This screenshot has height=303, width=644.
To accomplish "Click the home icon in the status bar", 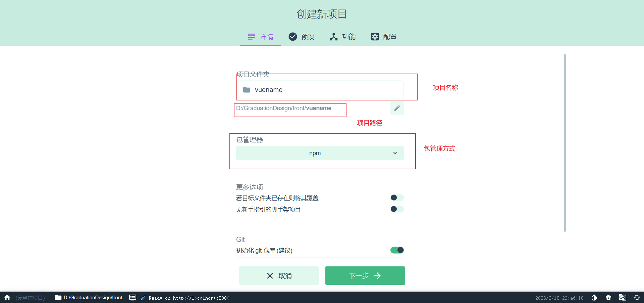I will 7,298.
